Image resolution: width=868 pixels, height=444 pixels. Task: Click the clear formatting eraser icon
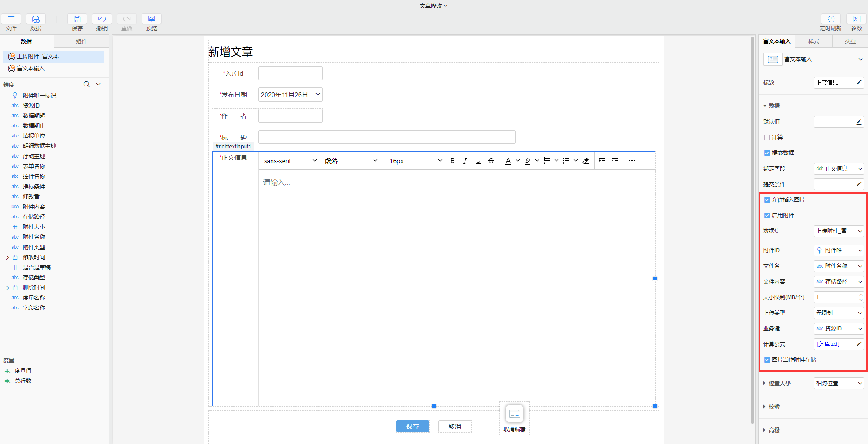585,161
